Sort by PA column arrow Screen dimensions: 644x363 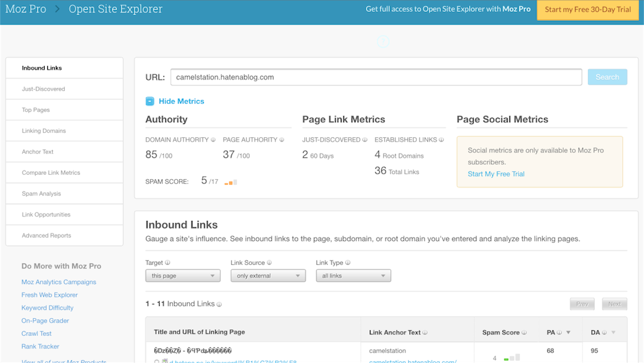(x=569, y=333)
